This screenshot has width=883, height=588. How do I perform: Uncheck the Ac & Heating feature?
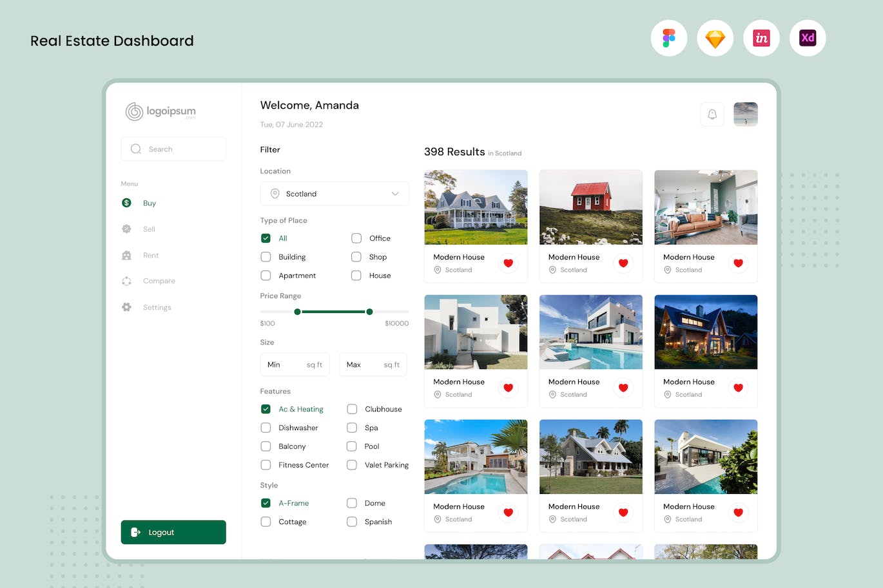tap(266, 409)
